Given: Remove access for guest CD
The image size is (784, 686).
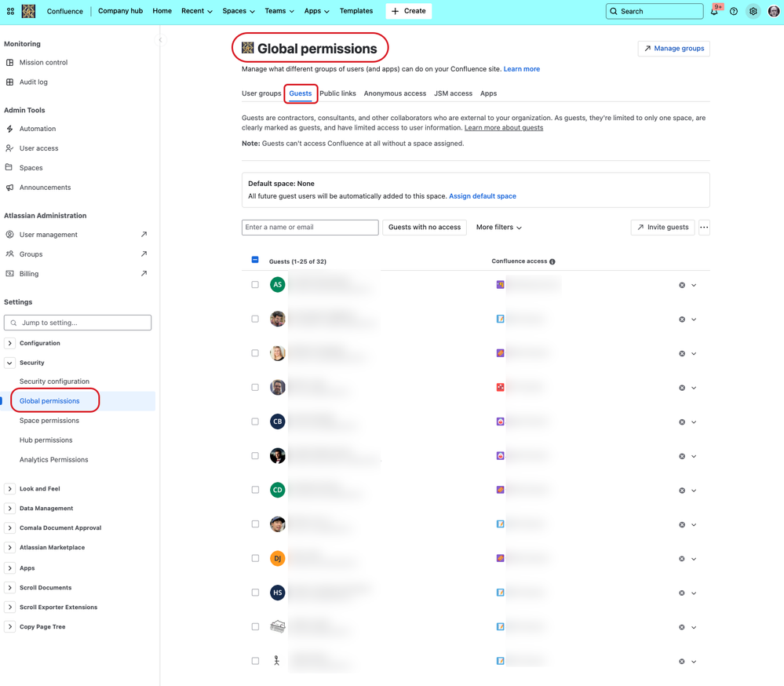Looking at the screenshot, I should 681,491.
